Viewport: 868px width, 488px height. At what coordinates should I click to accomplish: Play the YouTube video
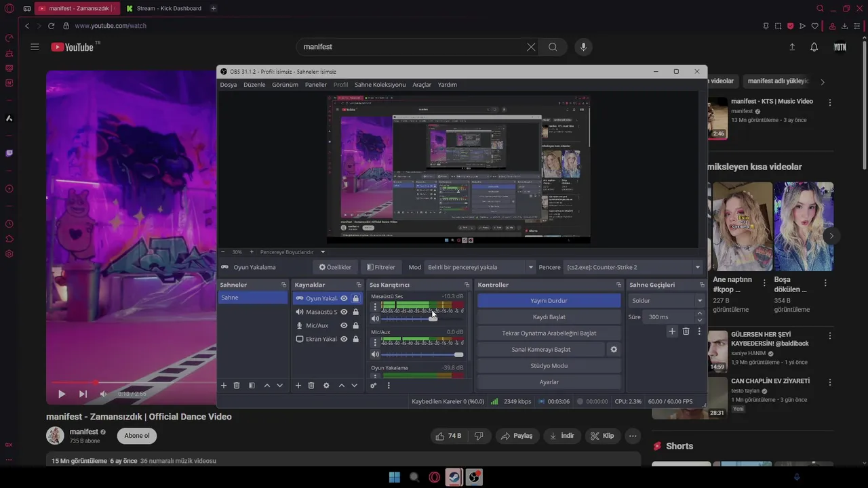62,394
